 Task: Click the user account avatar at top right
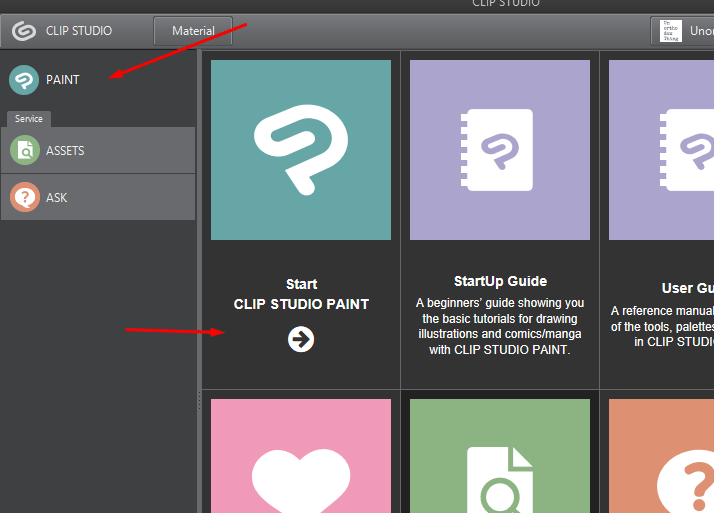click(x=665, y=31)
